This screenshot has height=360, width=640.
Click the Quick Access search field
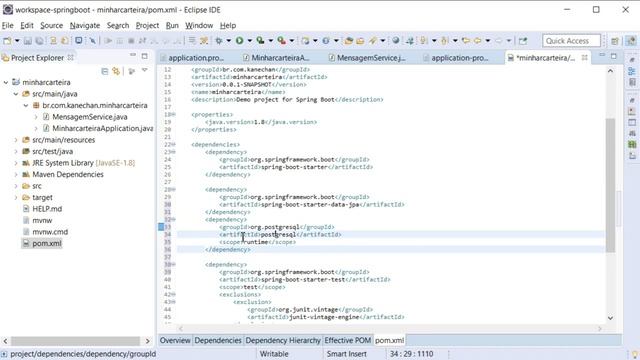[571, 41]
